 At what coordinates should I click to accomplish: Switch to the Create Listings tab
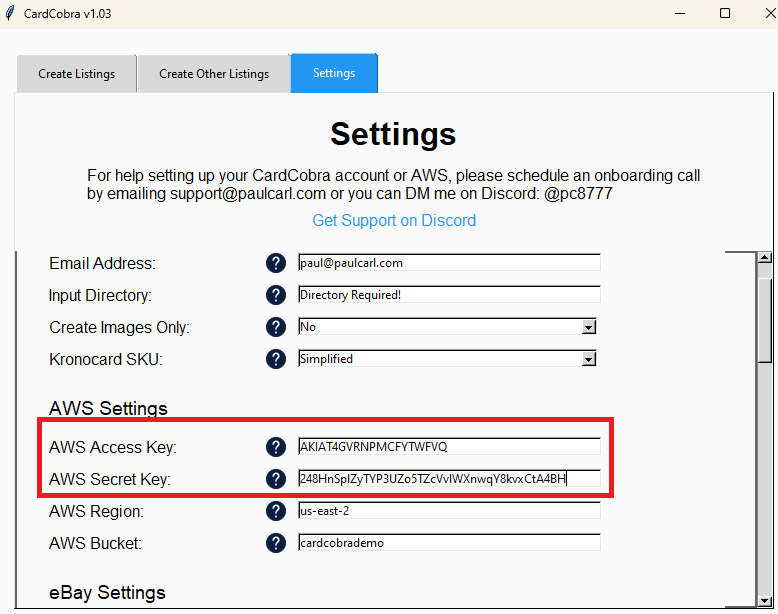(x=76, y=74)
